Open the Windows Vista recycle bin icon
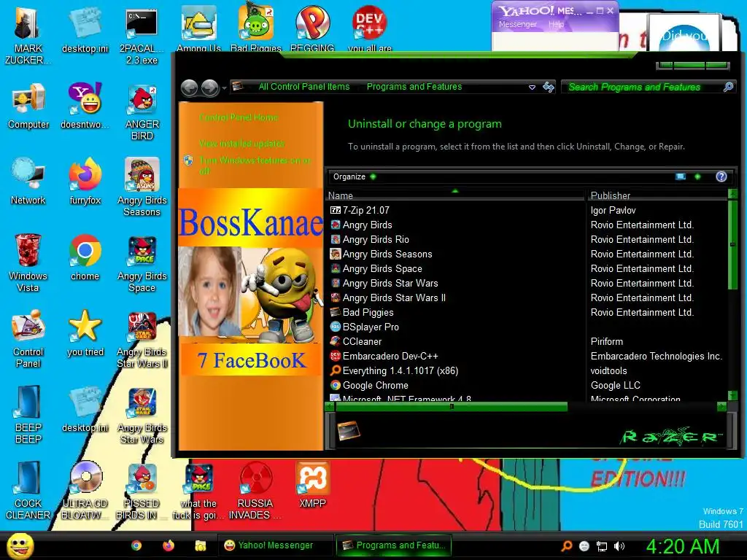The height and width of the screenshot is (560, 747). [x=28, y=262]
